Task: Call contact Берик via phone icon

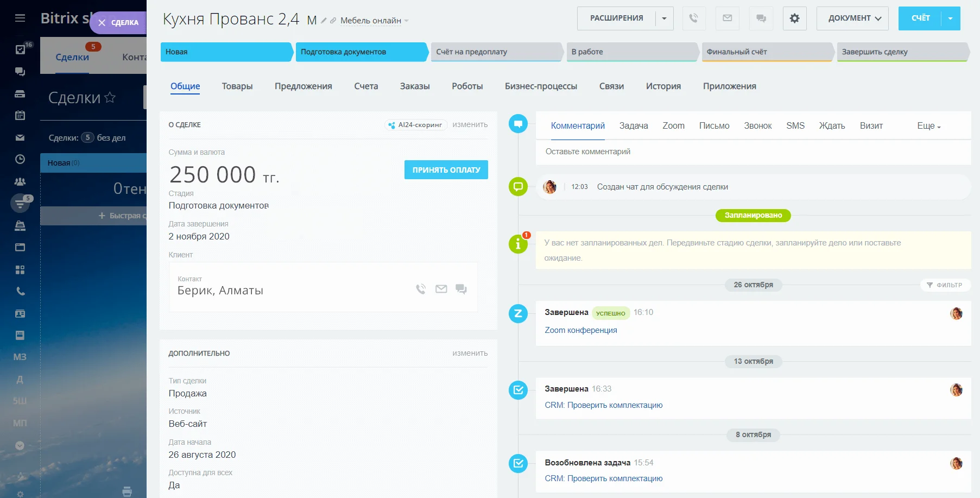Action: point(421,289)
